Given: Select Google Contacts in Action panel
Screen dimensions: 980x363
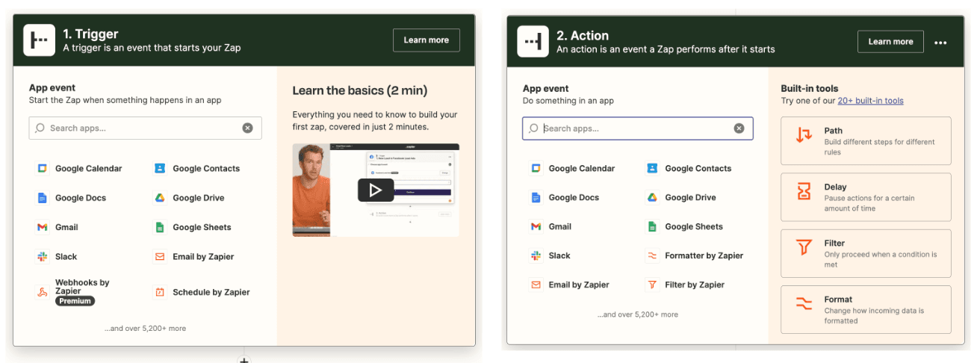Looking at the screenshot, I should tap(689, 169).
